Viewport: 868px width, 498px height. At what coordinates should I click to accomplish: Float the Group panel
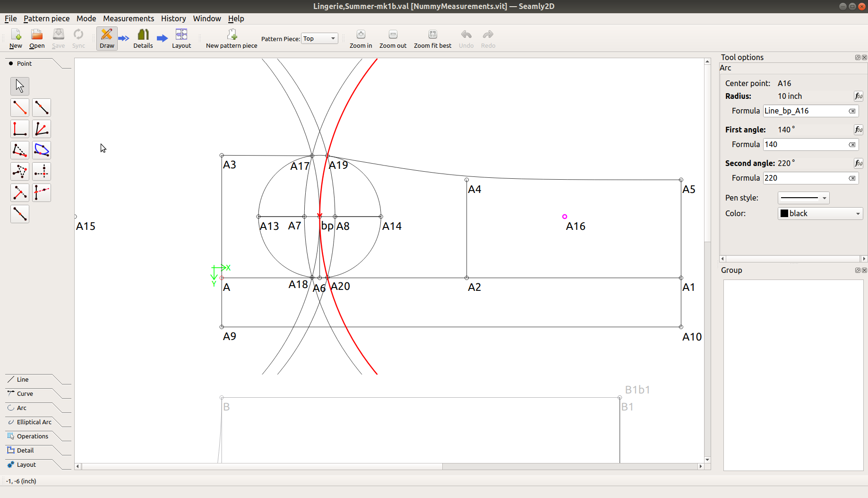point(858,271)
